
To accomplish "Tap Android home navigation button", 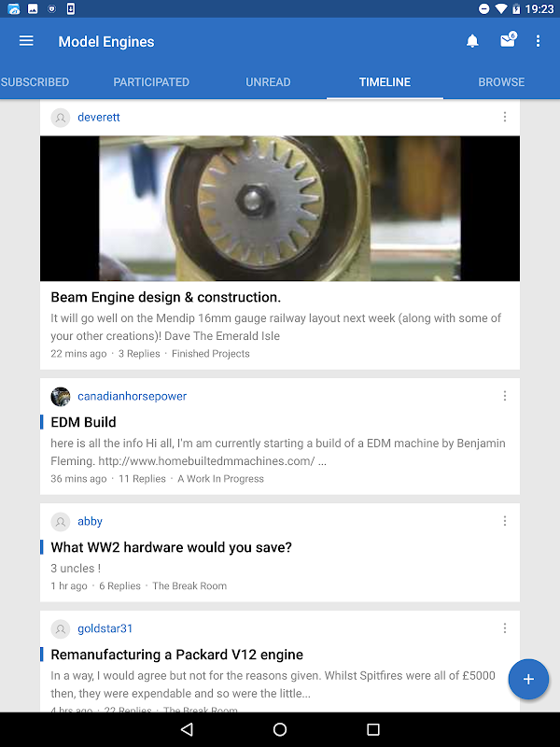I will (x=280, y=729).
